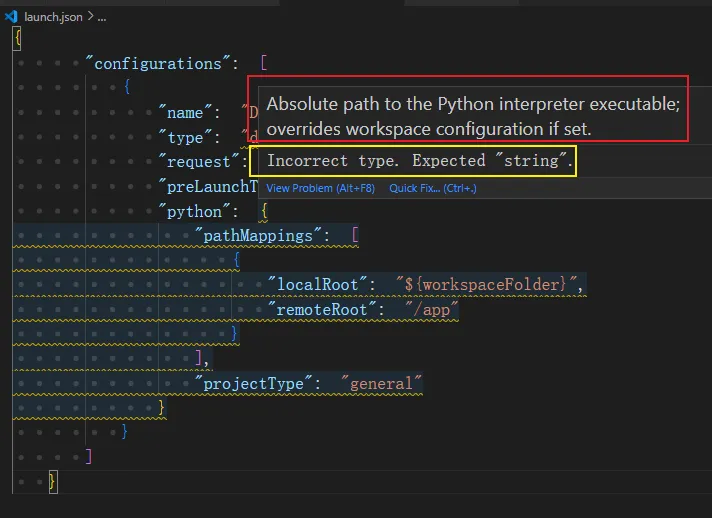Click the "remoteRoot" key

click(x=321, y=309)
